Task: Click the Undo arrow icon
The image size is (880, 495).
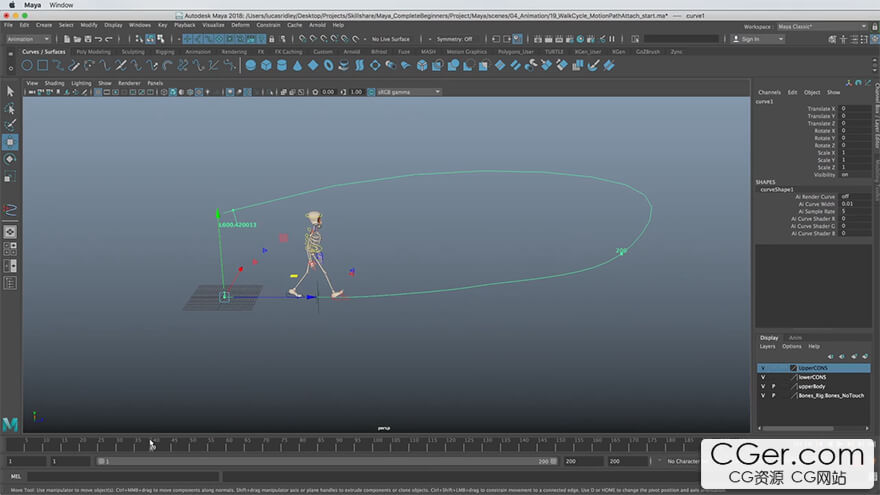Action: 99,39
